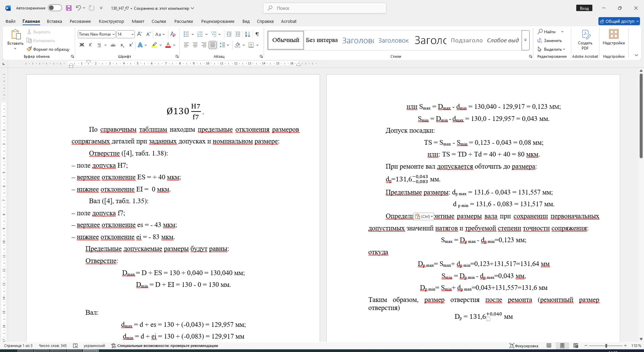
Task: Apply center text alignment
Action: click(195, 45)
